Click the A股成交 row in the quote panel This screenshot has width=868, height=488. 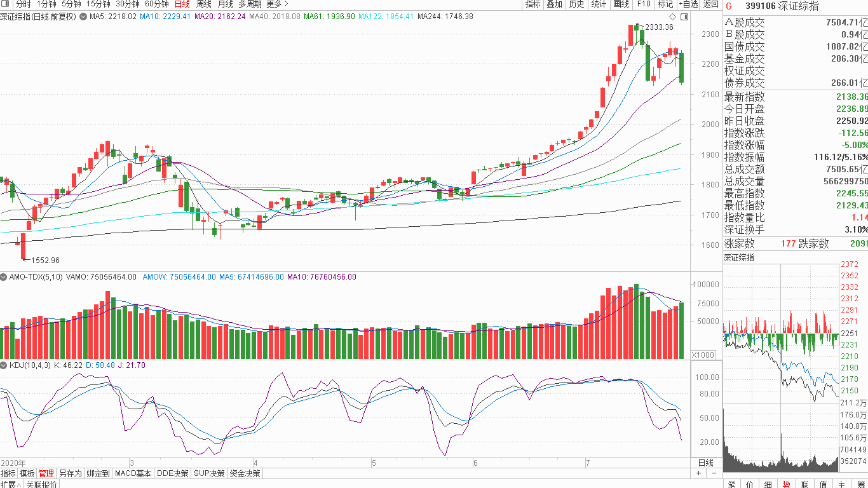(x=796, y=22)
